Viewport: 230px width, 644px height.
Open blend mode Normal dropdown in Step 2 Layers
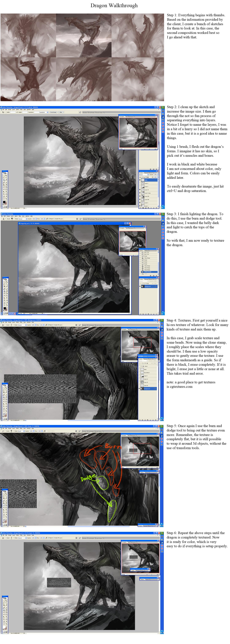[x=144, y=175]
